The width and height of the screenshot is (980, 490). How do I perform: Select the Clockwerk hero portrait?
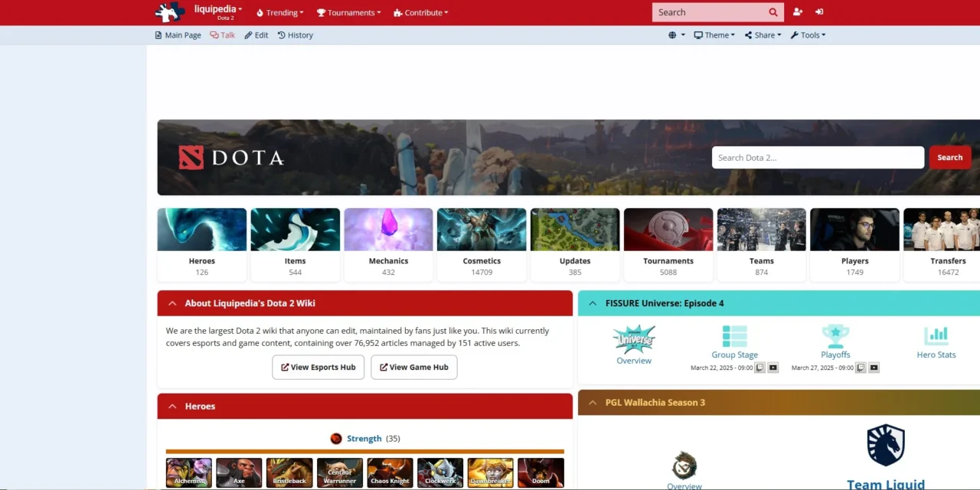(x=440, y=473)
